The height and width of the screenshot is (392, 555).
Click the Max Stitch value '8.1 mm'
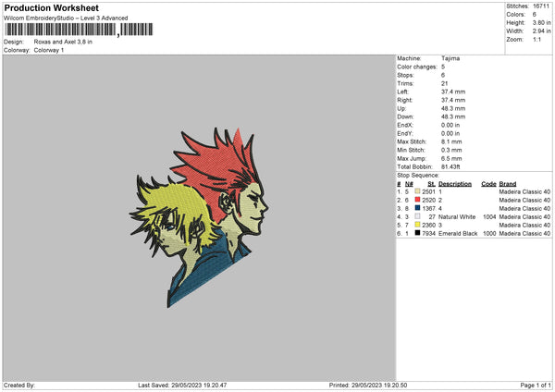click(x=451, y=141)
